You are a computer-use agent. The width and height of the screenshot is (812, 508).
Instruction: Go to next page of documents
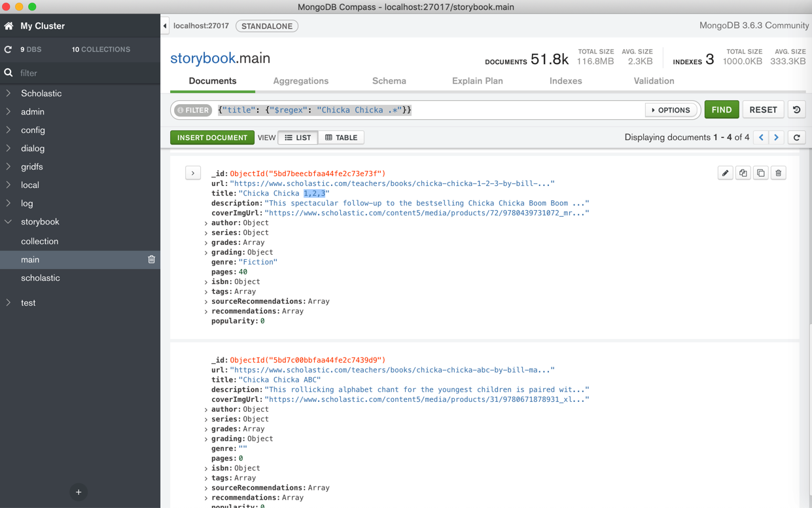click(x=777, y=137)
